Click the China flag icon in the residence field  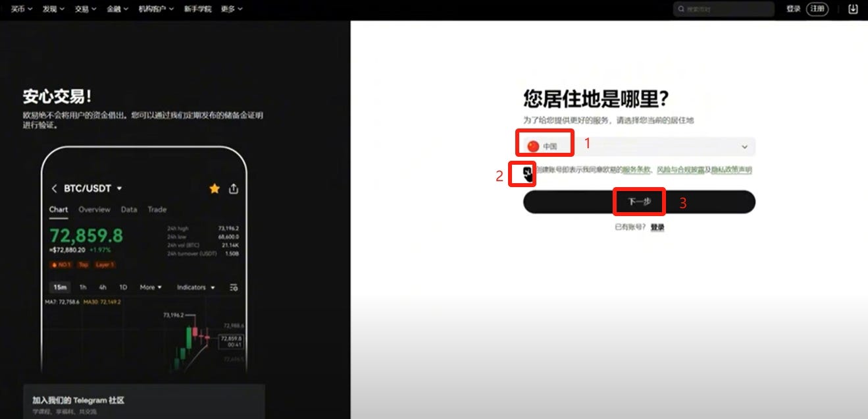pyautogui.click(x=533, y=146)
